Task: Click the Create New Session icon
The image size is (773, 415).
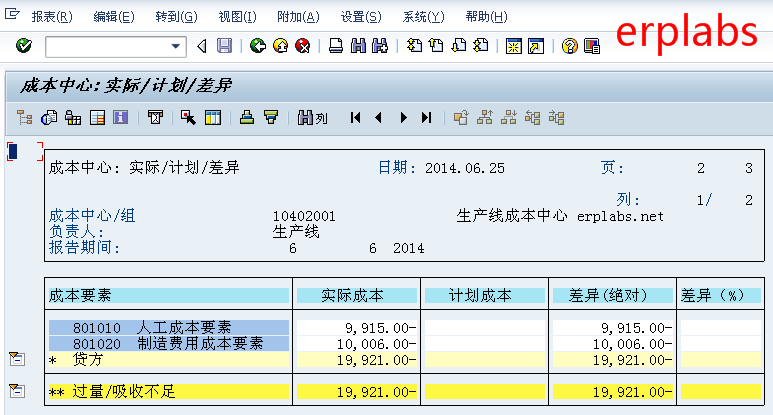Action: (514, 46)
